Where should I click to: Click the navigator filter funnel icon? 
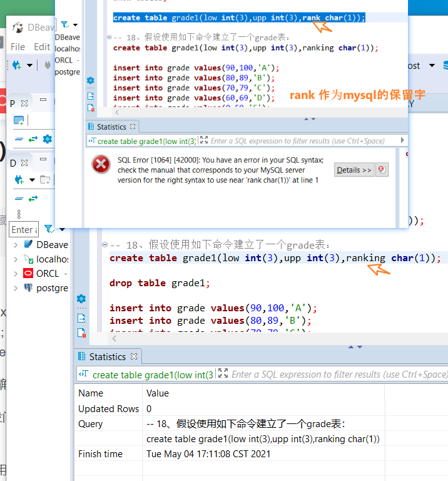pyautogui.click(x=49, y=229)
